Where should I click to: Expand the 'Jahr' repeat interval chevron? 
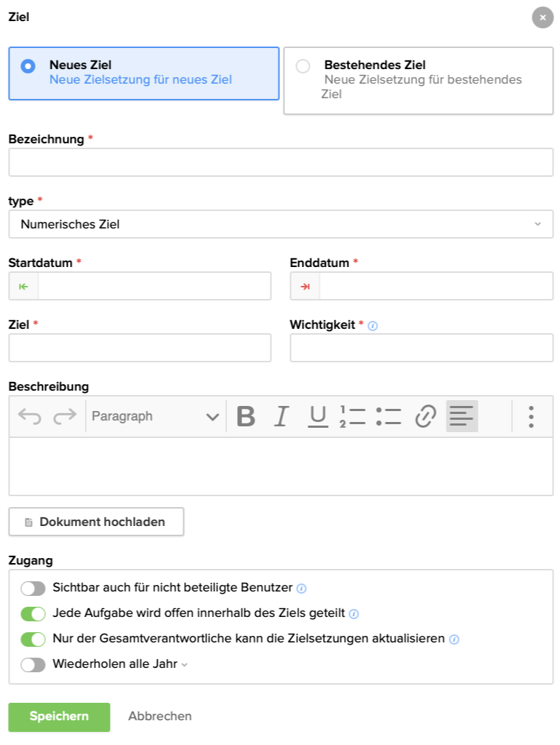[184, 665]
